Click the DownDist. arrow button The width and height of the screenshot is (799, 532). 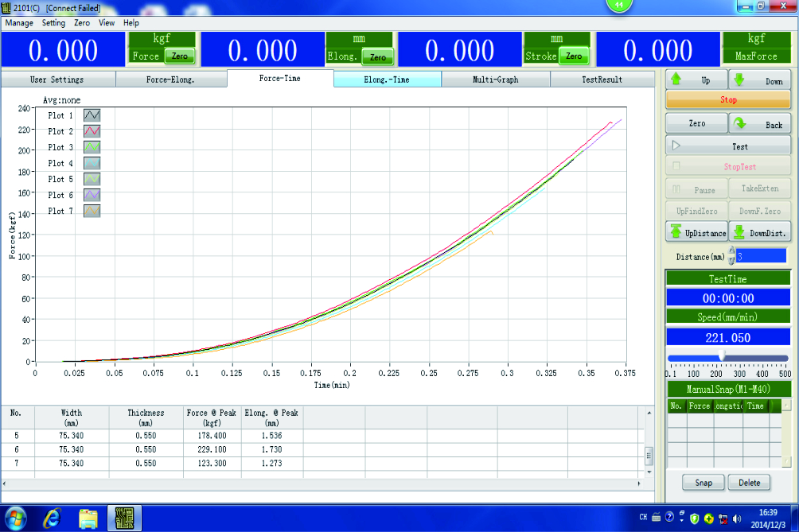pyautogui.click(x=760, y=233)
